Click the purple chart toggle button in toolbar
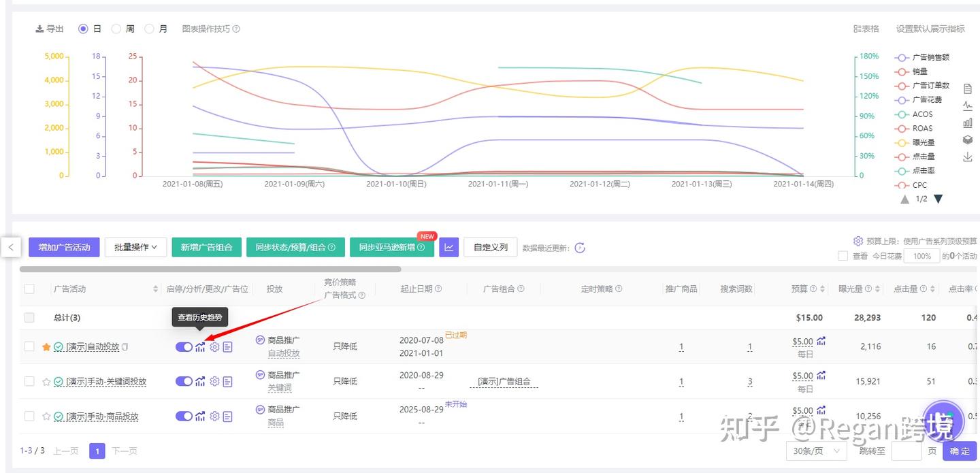The width and height of the screenshot is (980, 473). click(448, 247)
